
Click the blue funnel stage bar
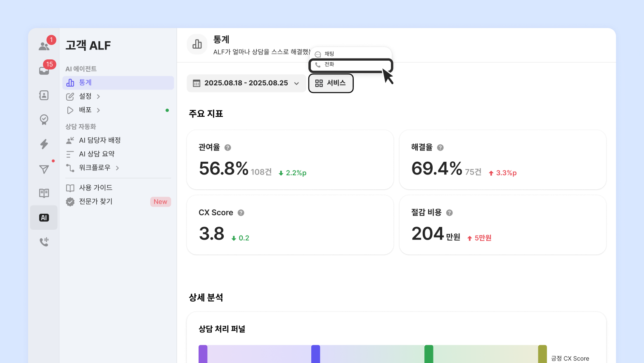(315, 354)
